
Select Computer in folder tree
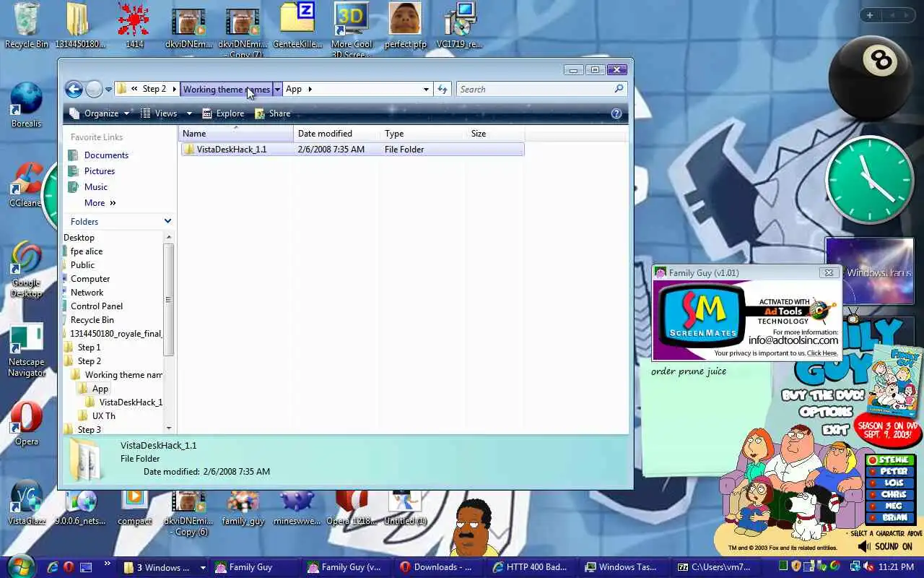(90, 279)
